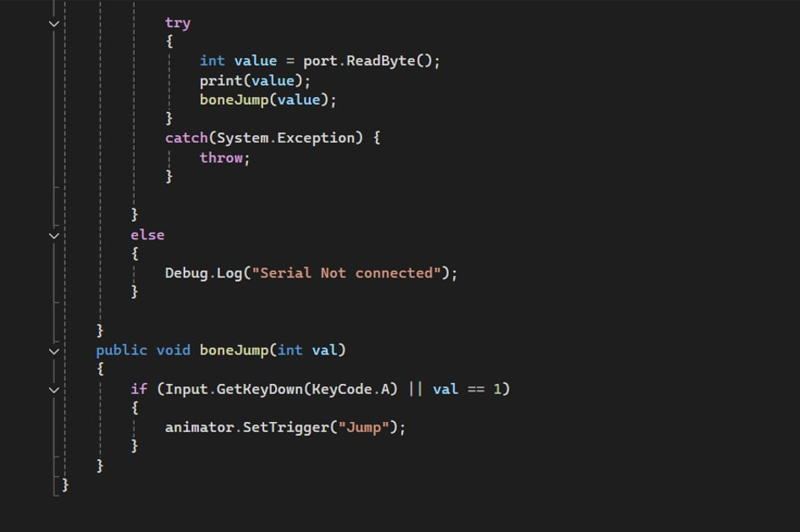
Task: Fold the if Input.GetKeyDown statement
Action: (x=54, y=390)
